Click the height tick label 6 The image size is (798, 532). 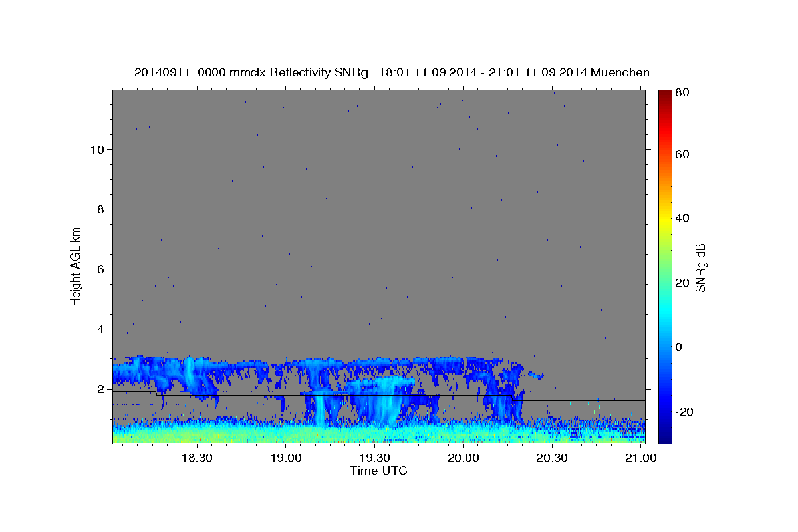101,269
